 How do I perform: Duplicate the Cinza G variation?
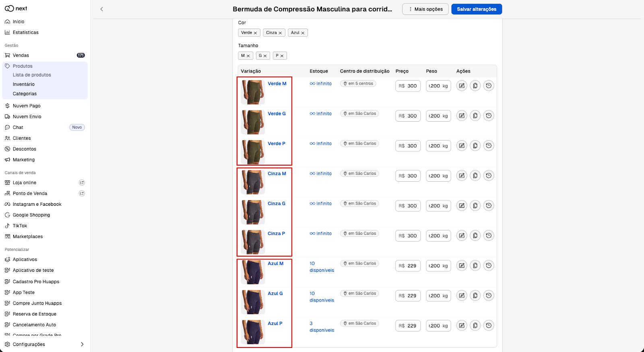coord(475,206)
